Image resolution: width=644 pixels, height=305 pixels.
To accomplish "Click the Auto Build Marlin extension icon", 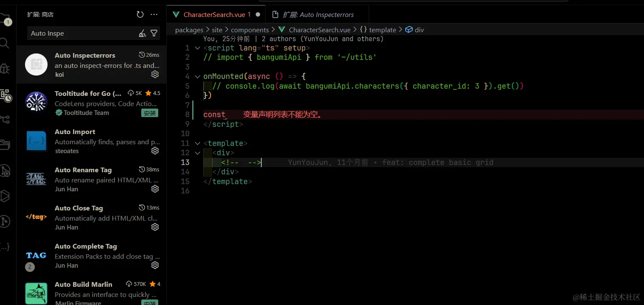I will pos(36,293).
